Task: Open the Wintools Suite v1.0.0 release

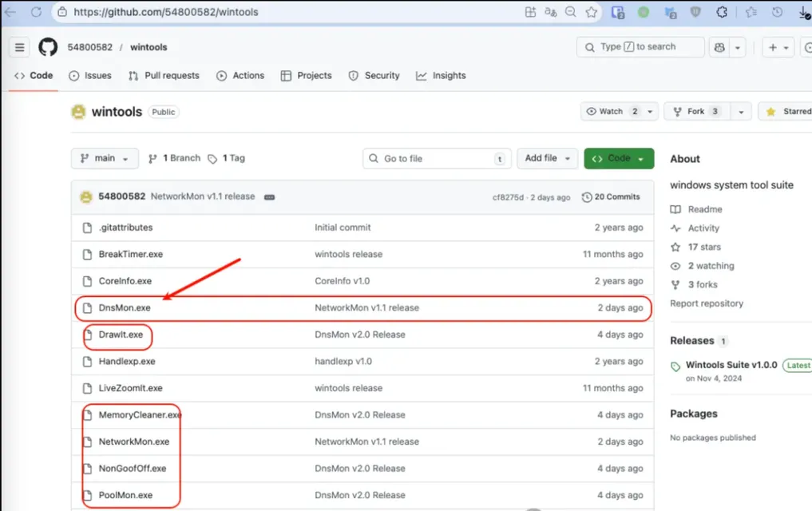Action: [731, 365]
